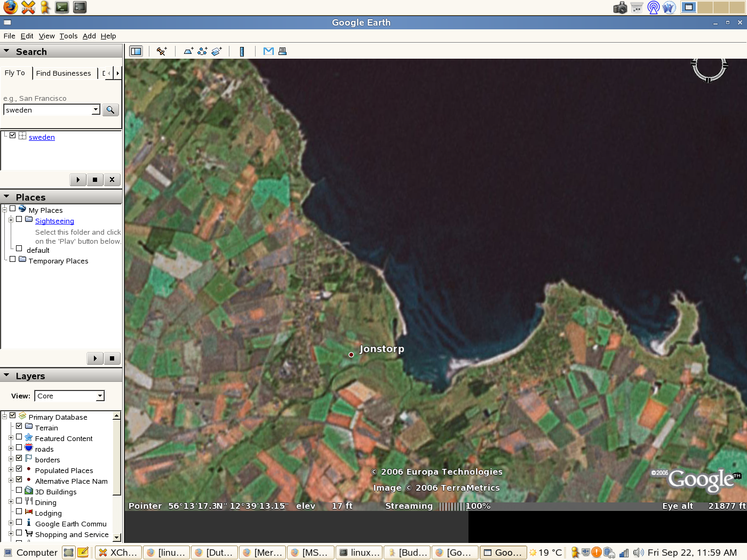Click the Featured Content star icon
747x560 pixels.
coord(29,437)
